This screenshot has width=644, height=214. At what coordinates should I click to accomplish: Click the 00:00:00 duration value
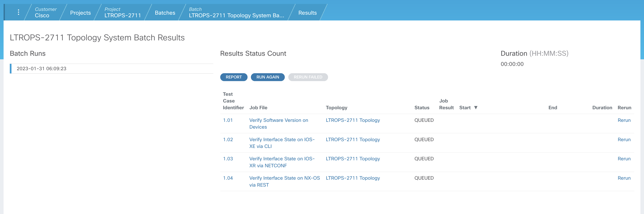point(512,64)
